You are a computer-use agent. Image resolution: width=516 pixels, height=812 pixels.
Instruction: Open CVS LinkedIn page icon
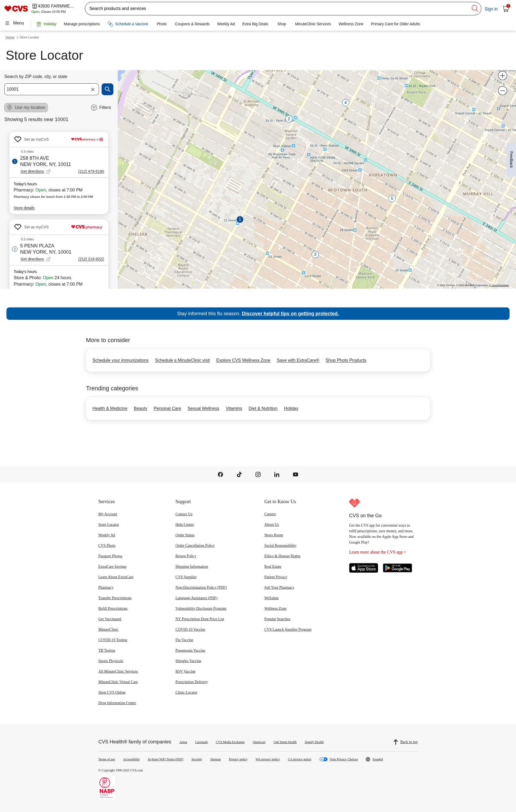point(277,474)
